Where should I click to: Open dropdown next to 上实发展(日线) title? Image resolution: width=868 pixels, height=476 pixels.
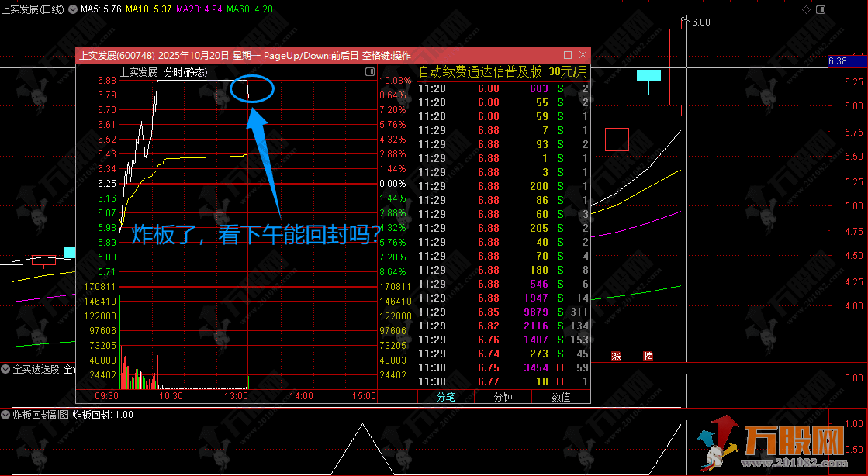[x=73, y=9]
